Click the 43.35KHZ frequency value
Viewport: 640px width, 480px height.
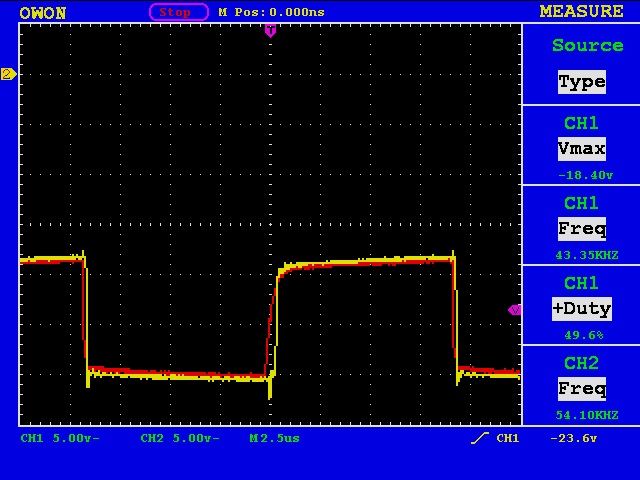point(587,255)
